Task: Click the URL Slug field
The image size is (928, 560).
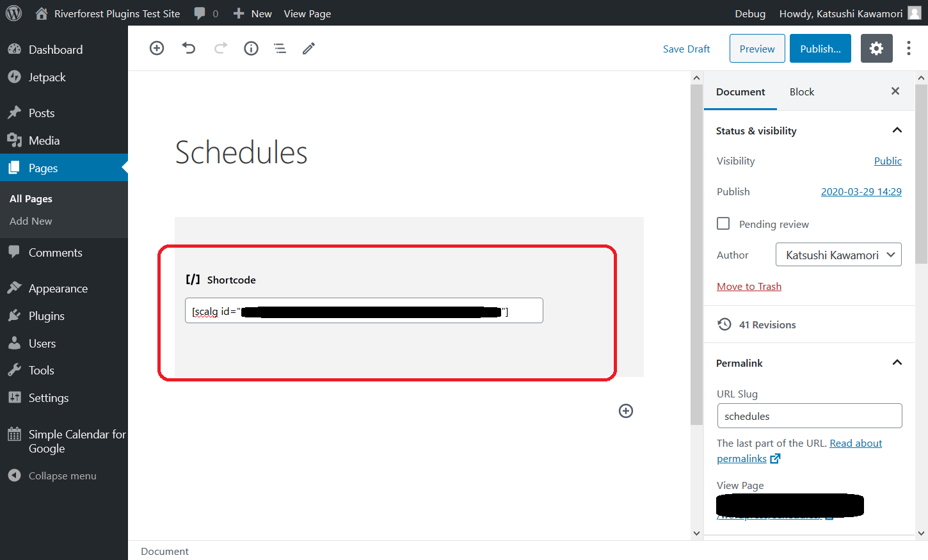Action: pyautogui.click(x=810, y=416)
